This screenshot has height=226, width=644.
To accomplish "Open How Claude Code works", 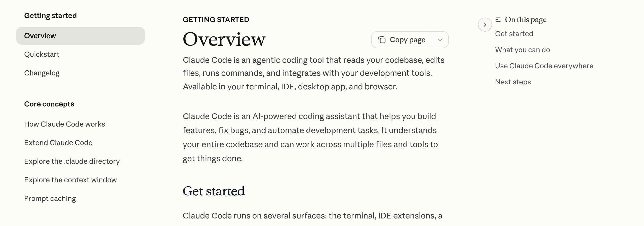I will tap(65, 124).
